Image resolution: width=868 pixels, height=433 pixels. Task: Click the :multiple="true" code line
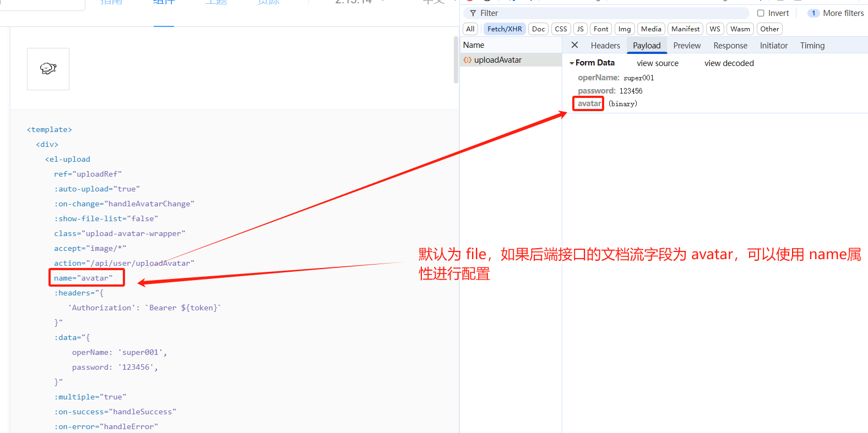[90, 397]
